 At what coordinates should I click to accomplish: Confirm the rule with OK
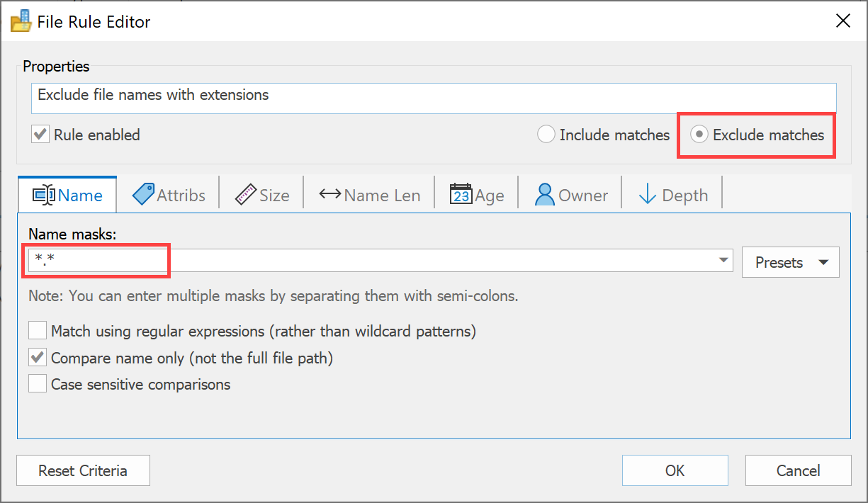click(x=675, y=470)
